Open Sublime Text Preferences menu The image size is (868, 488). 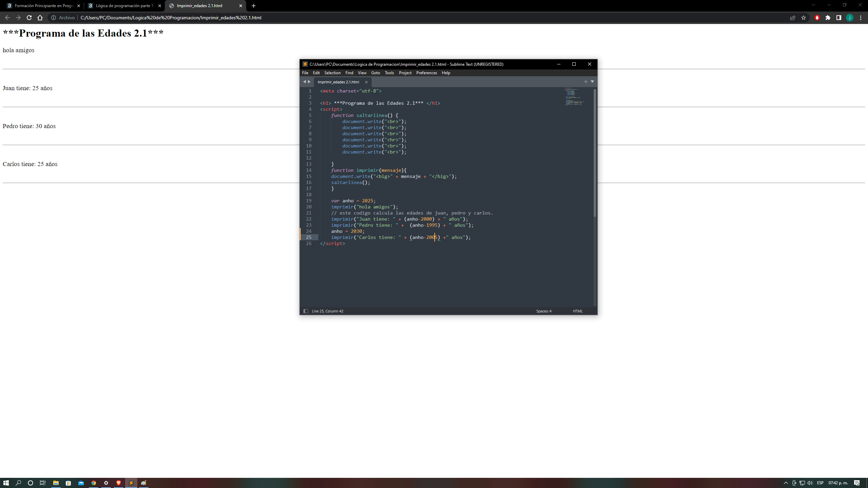[x=427, y=73]
